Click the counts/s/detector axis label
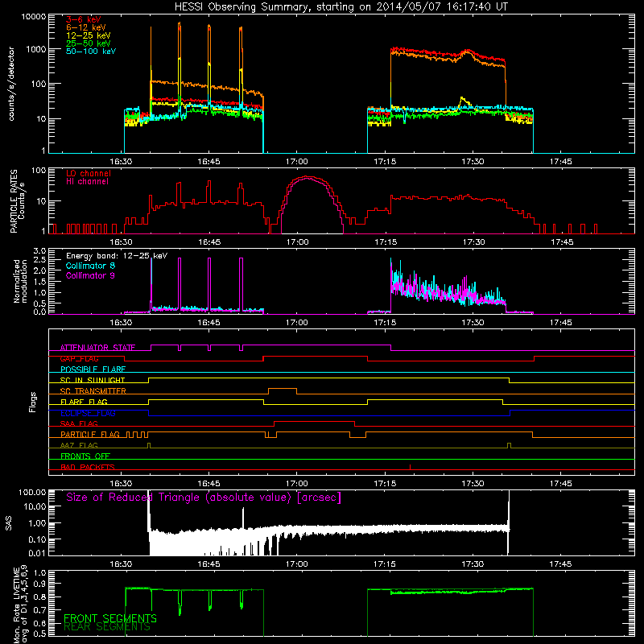The image size is (644, 644). 11,84
